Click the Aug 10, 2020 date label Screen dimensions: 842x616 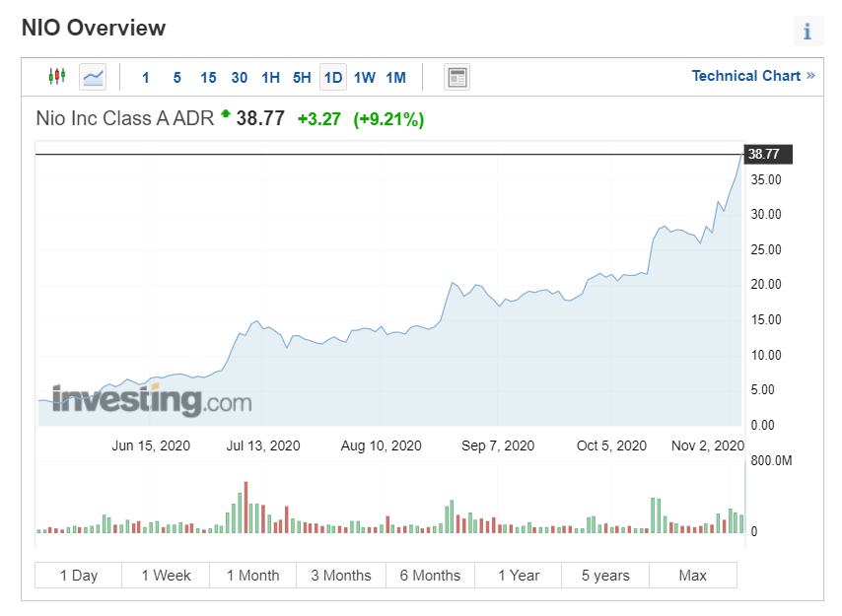(382, 445)
